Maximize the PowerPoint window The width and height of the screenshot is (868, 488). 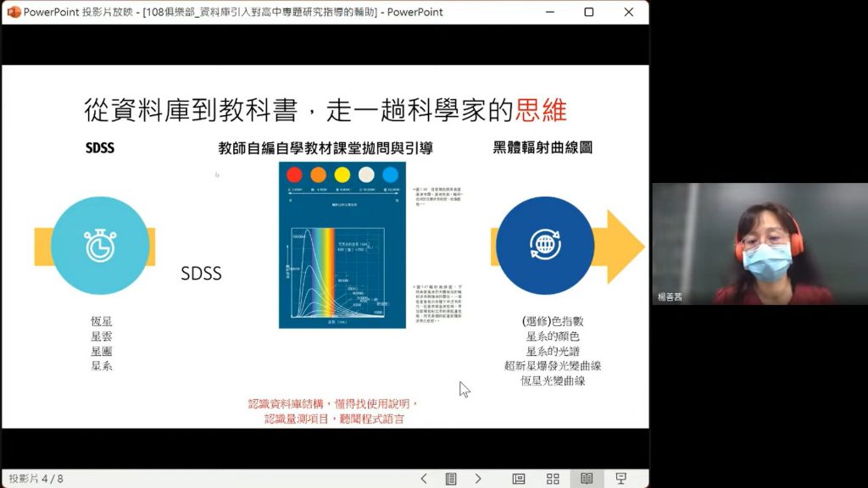click(589, 12)
